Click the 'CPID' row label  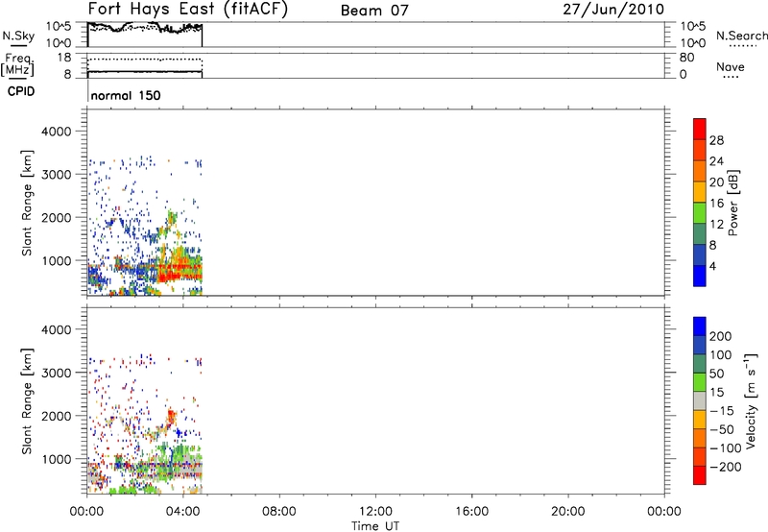click(x=21, y=91)
